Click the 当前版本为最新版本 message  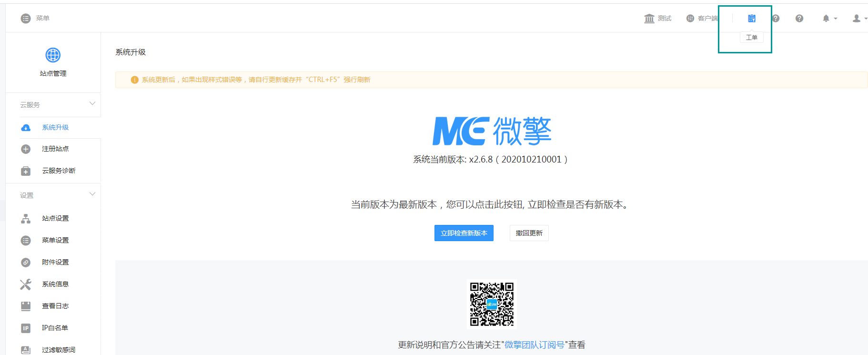pyautogui.click(x=490, y=205)
